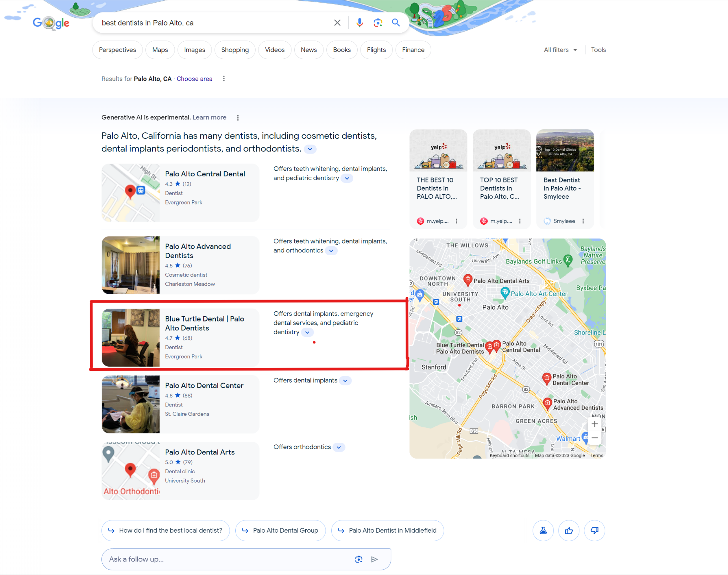Viewport: 728px width, 575px height.
Task: Open Blue Turtle Dental listing title
Action: click(x=204, y=324)
